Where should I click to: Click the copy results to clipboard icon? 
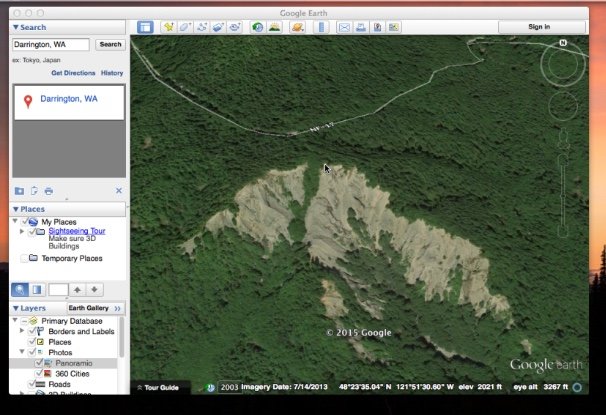34,190
